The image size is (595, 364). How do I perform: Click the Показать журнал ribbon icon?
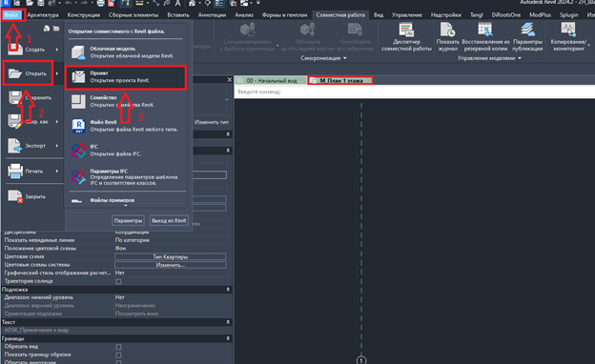[447, 30]
